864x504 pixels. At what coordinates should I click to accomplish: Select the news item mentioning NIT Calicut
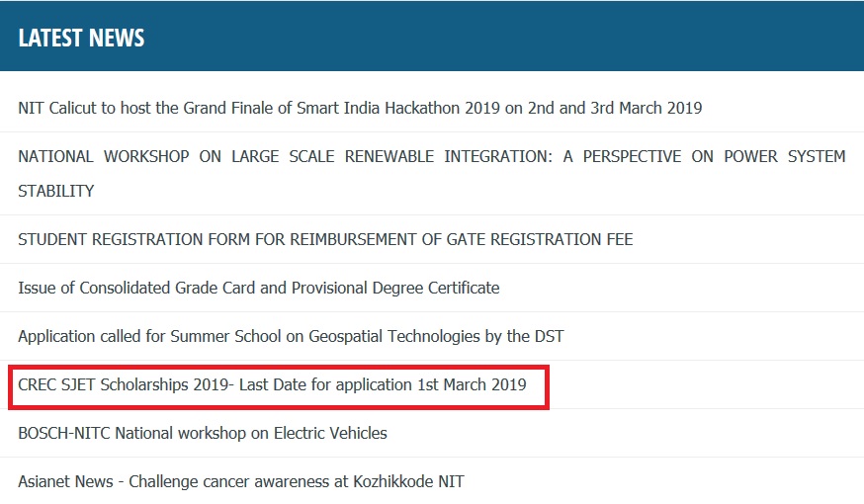pos(360,108)
